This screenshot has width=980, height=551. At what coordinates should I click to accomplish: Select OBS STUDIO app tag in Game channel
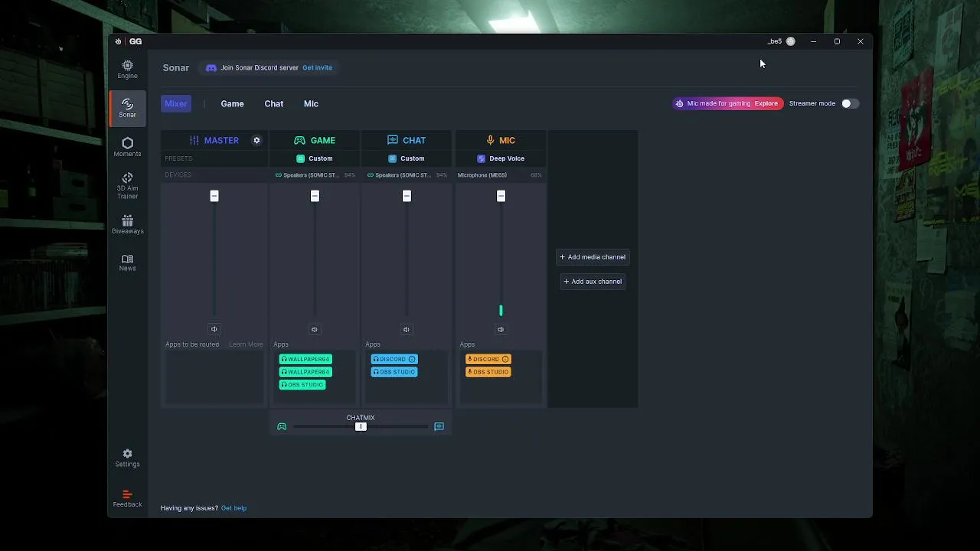coord(302,384)
